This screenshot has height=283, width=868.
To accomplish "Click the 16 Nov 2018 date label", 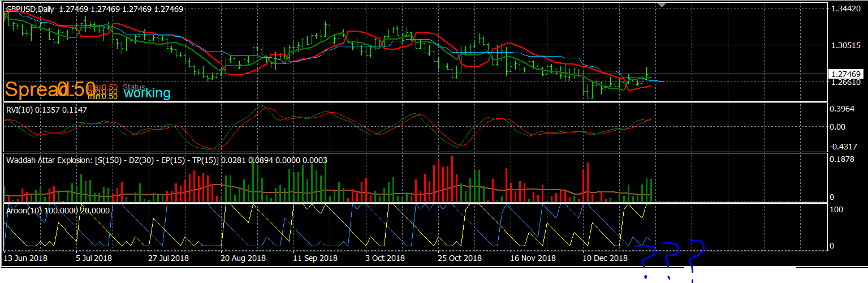I will tap(533, 258).
